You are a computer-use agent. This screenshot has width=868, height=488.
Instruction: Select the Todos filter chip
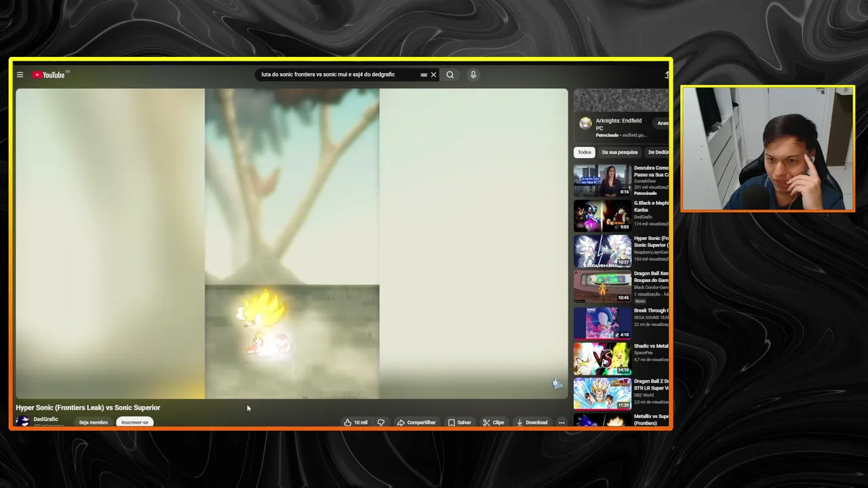coord(585,152)
